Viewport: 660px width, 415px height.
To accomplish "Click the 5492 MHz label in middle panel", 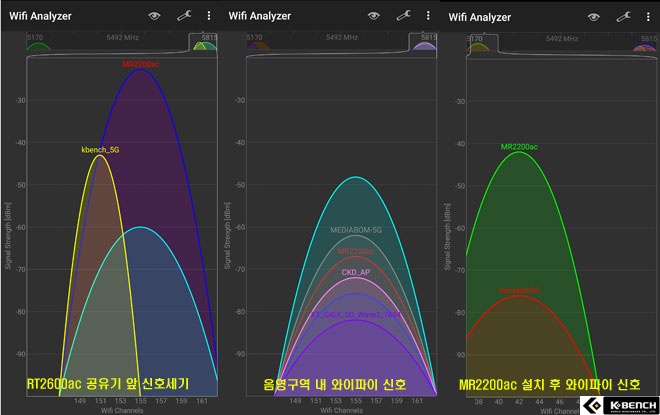I will click(342, 37).
